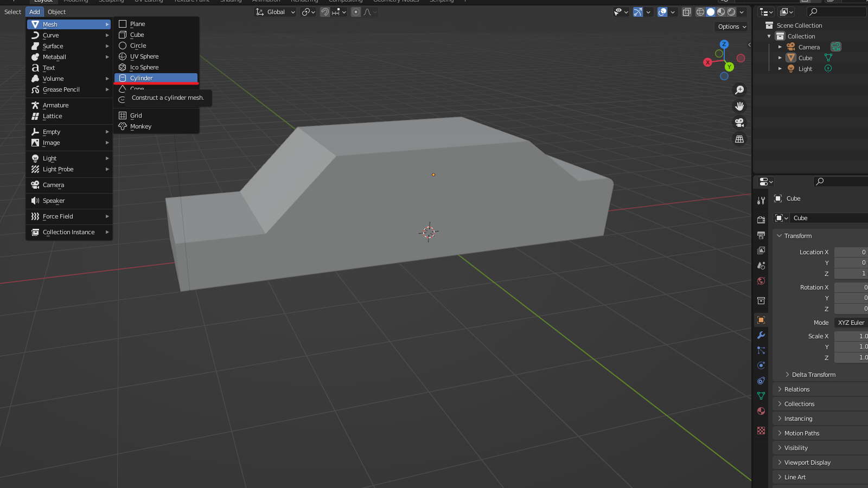Viewport: 868px width, 488px height.
Task: Click the Z axis gizmo bubble
Action: (x=724, y=44)
